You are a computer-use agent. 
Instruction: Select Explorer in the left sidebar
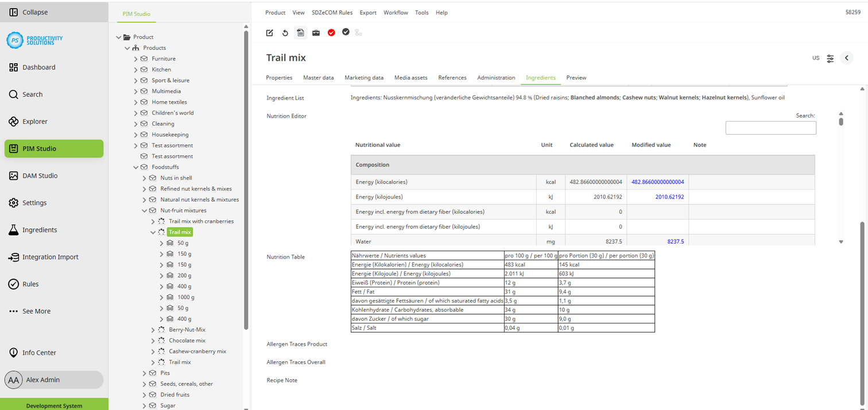click(37, 121)
